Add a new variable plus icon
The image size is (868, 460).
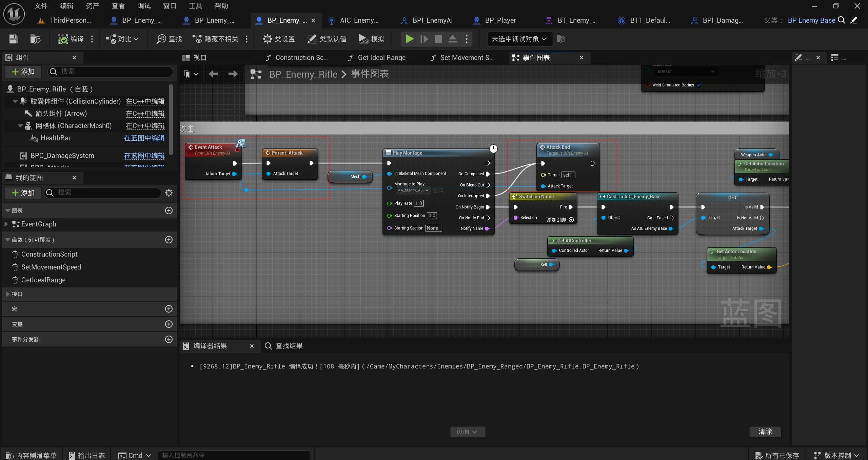169,324
